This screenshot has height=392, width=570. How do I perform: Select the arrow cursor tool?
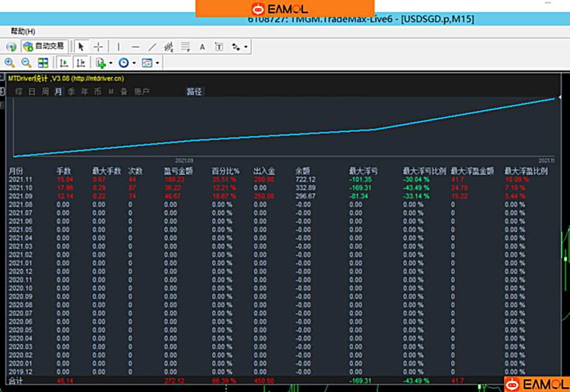click(x=81, y=47)
